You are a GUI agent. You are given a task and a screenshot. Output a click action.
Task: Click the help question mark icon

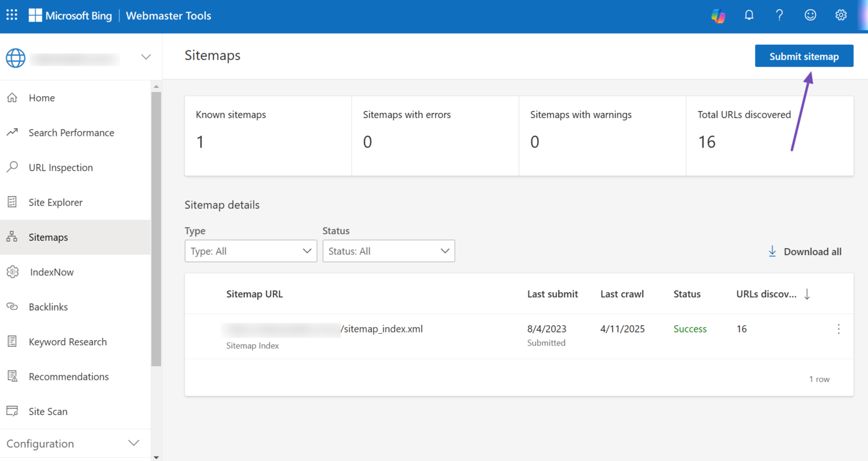[779, 16]
